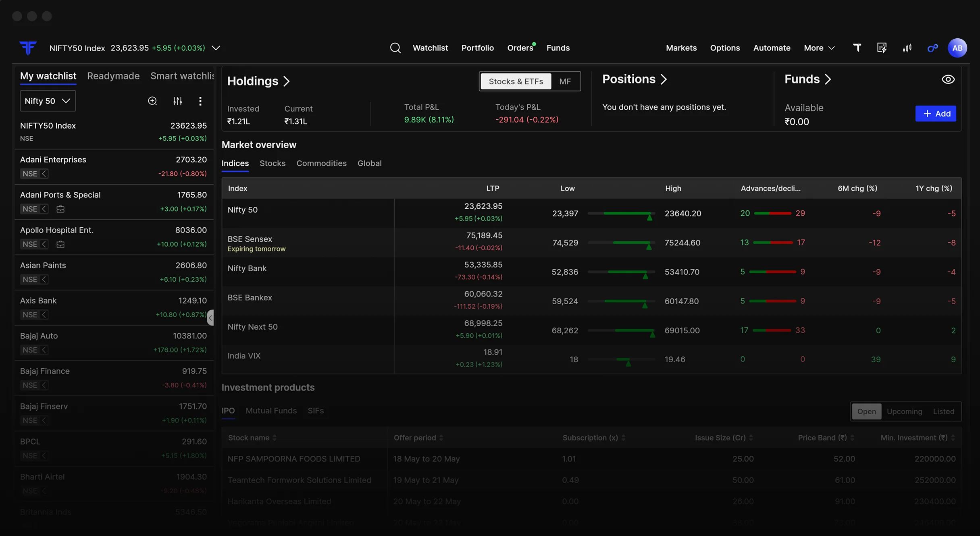980x536 pixels.
Task: Expand the Holdings section arrow
Action: point(287,81)
